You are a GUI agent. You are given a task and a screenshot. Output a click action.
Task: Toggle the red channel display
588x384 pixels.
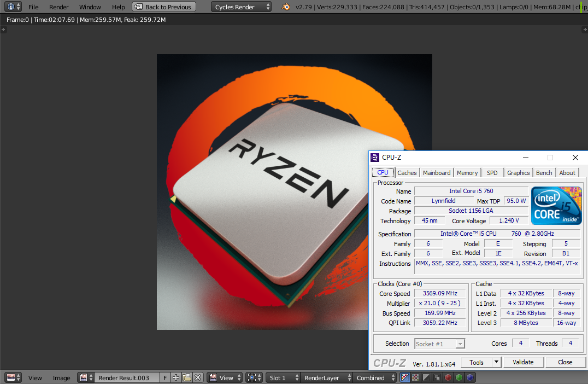[448, 377]
